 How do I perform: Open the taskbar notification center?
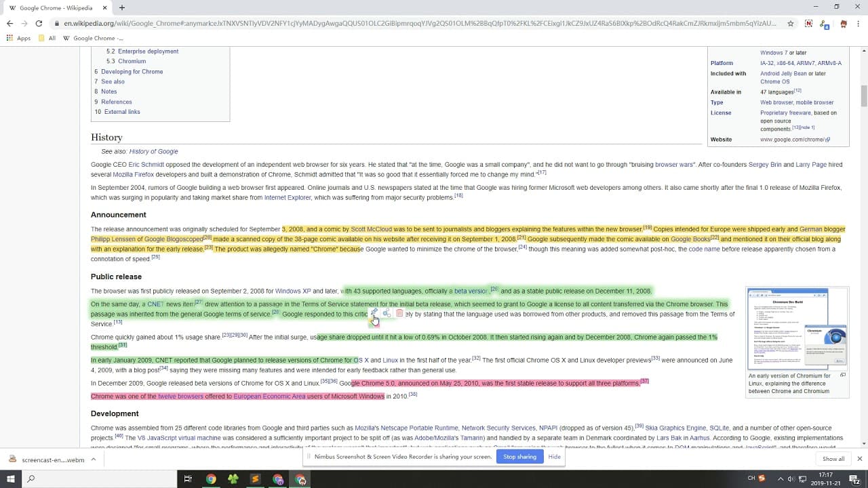pos(854,479)
